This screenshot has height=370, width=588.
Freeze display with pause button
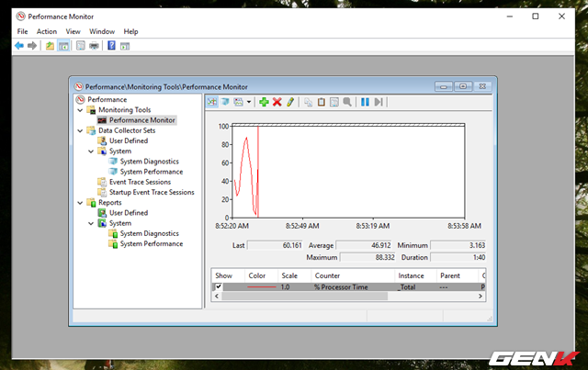[x=365, y=102]
